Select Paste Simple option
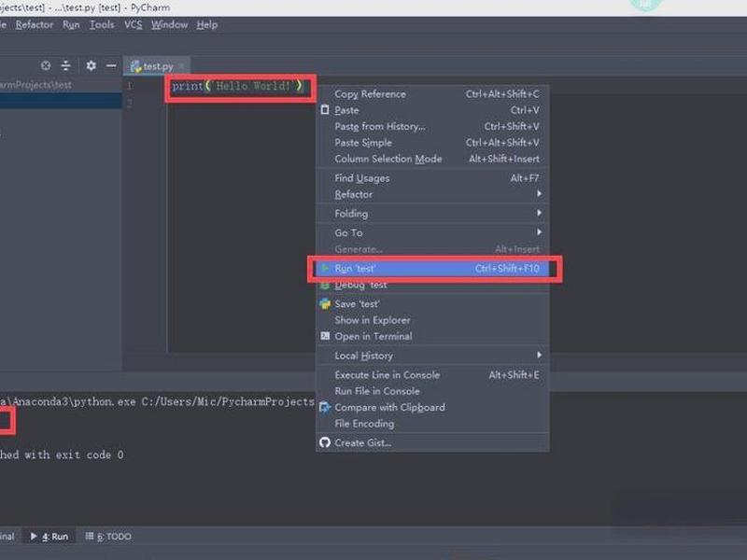Viewport: 747px width, 560px height. [x=432, y=143]
